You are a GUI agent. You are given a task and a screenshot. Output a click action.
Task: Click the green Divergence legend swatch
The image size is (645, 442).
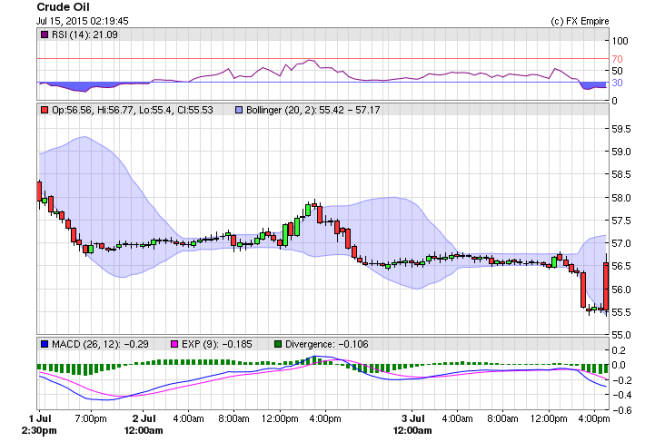pos(278,344)
